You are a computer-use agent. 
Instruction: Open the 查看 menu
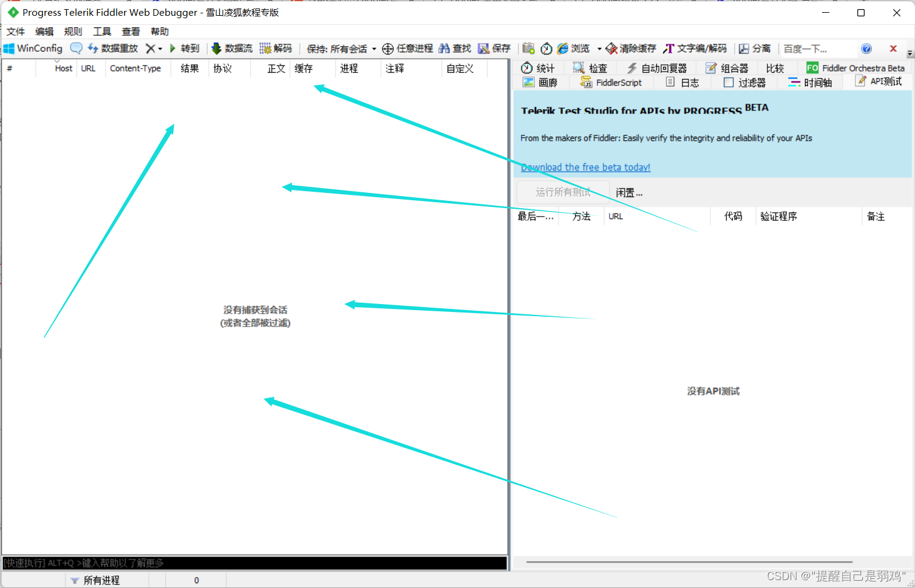click(131, 32)
